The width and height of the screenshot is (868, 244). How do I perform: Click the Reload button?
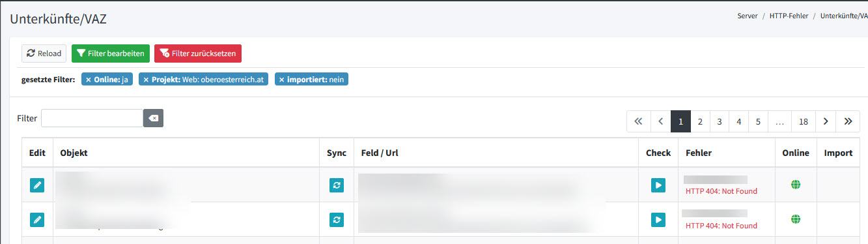[44, 53]
